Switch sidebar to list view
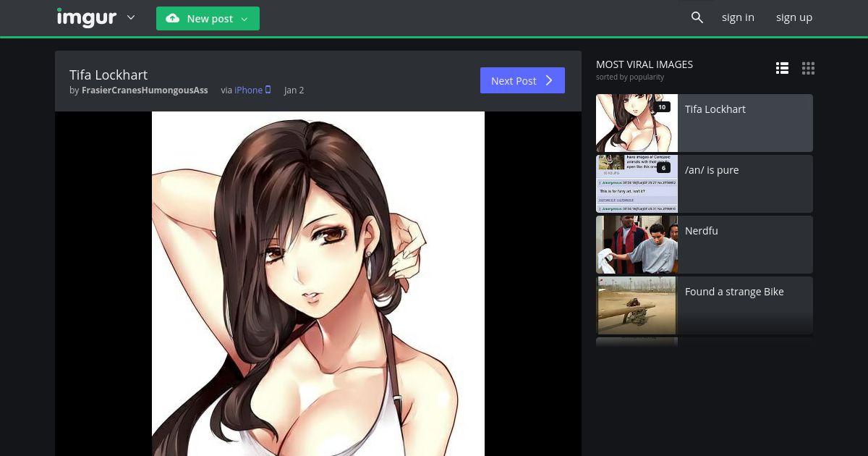The height and width of the screenshot is (456, 868). click(x=782, y=68)
